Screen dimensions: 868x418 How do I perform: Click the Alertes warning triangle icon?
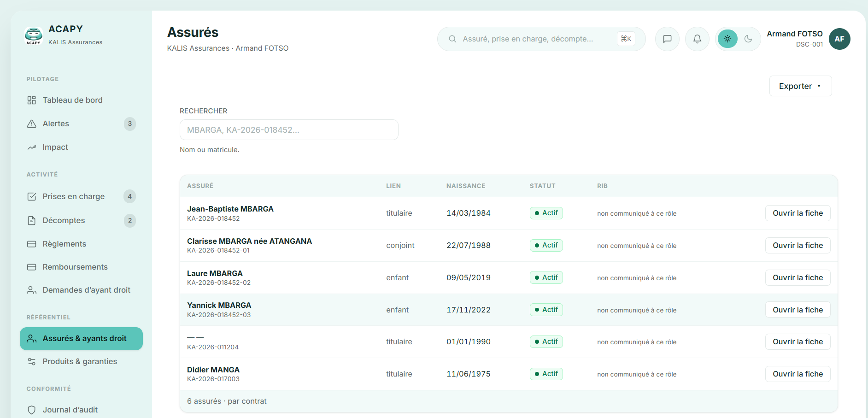point(31,124)
